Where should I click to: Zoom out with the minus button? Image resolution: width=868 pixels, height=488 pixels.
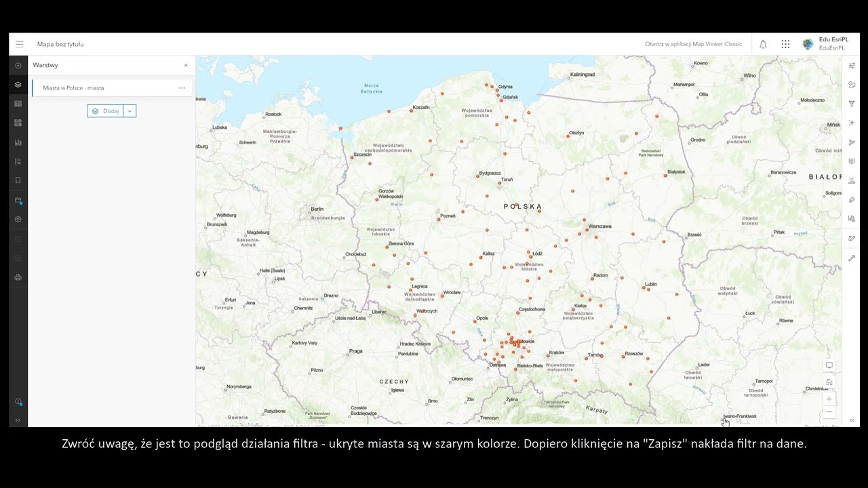(829, 412)
